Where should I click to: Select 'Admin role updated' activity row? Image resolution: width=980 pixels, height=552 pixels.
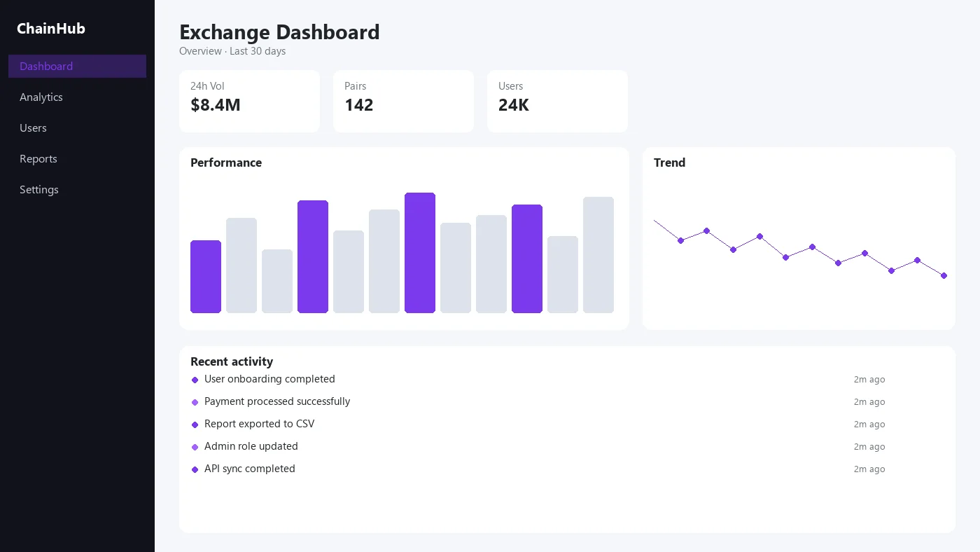coord(538,446)
